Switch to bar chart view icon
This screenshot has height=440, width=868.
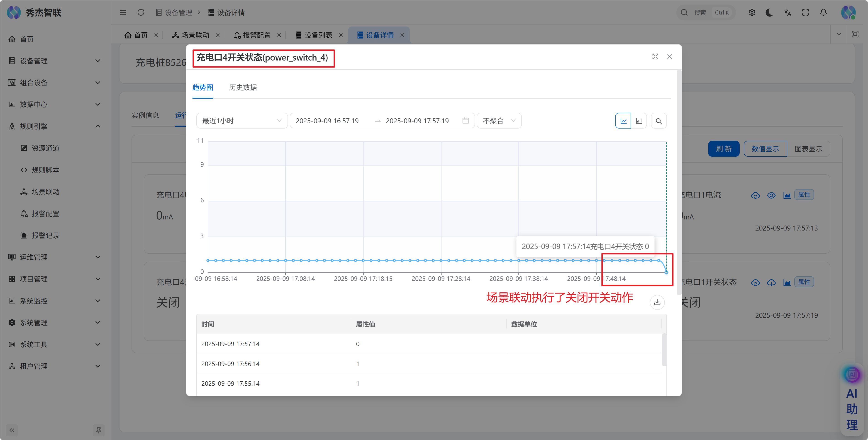click(x=639, y=121)
